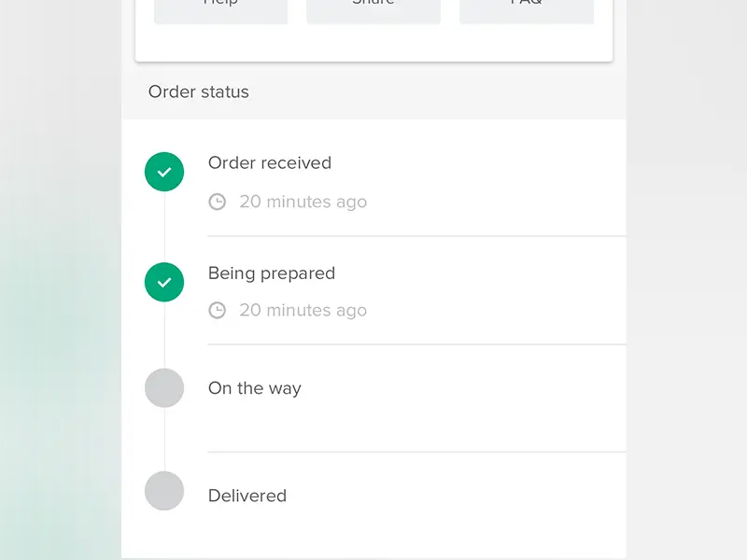Select the Delivered step label
747x560 pixels.
247,496
